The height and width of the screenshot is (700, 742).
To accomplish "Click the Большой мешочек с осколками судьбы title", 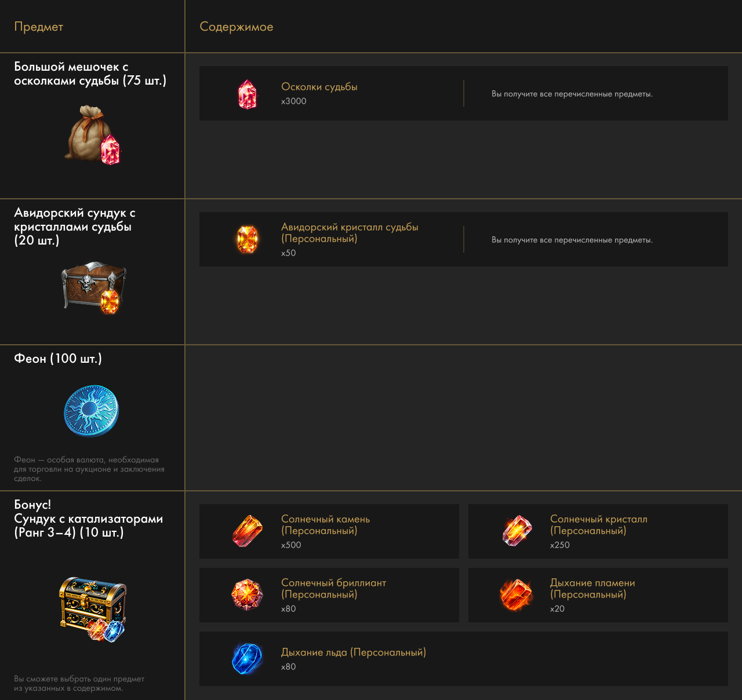I will (90, 74).
